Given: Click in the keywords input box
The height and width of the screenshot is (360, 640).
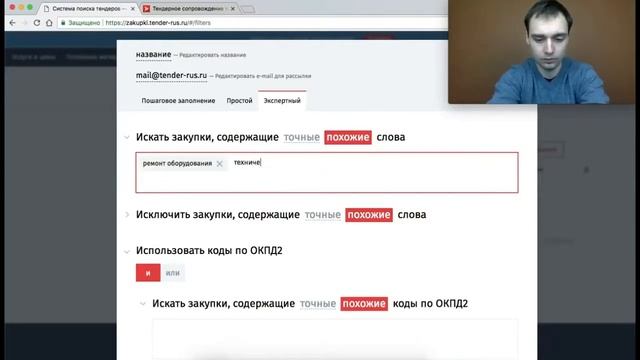Looking at the screenshot, I should (x=327, y=172).
